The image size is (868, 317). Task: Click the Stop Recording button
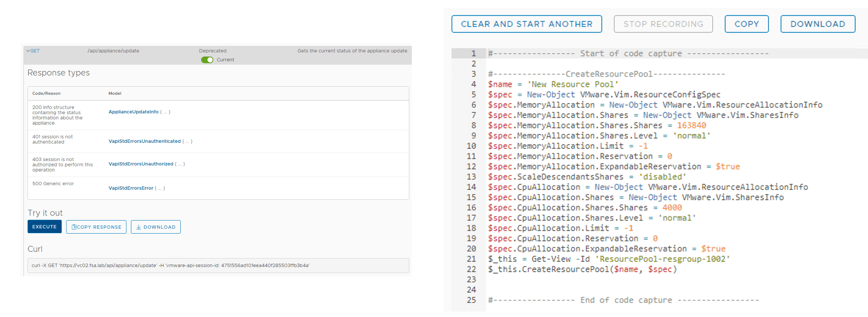[x=663, y=24]
